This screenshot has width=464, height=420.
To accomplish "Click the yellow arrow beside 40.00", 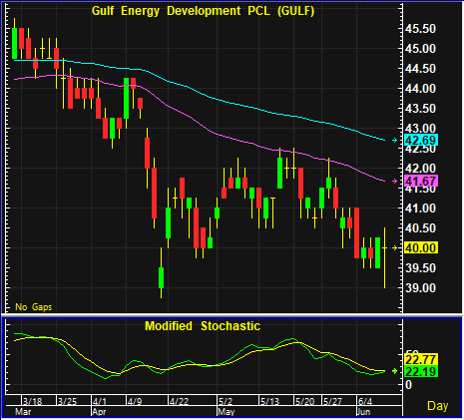I will coord(395,248).
